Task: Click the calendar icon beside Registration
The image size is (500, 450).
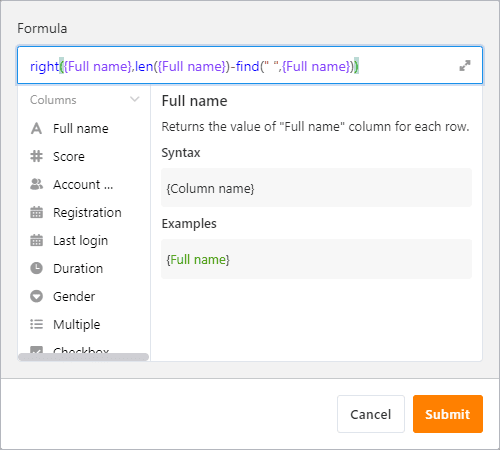Action: 36,212
